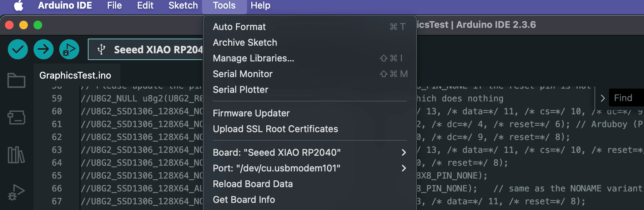
Task: Click Firmware Updater in the menu
Action: pos(251,113)
